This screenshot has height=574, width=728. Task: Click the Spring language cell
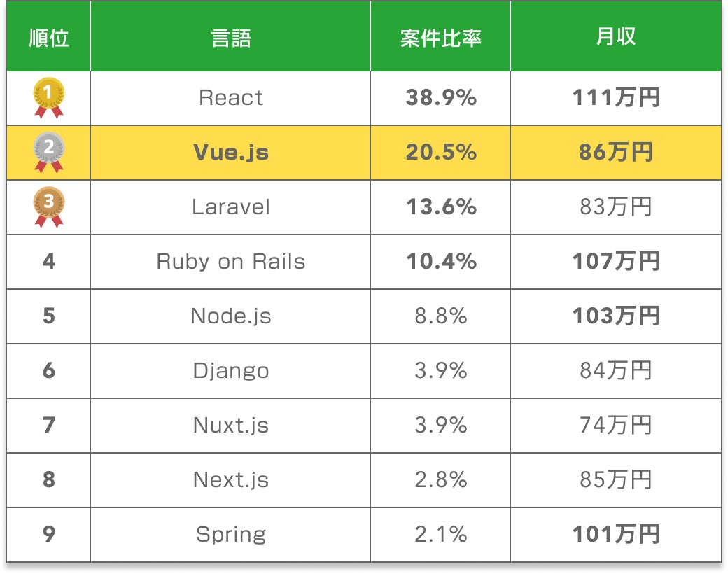[x=231, y=535]
